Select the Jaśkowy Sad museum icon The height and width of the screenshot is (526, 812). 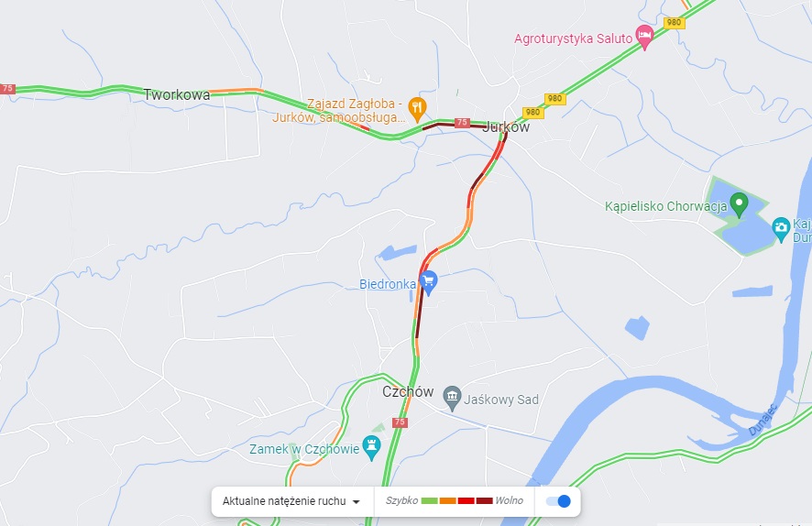452,398
